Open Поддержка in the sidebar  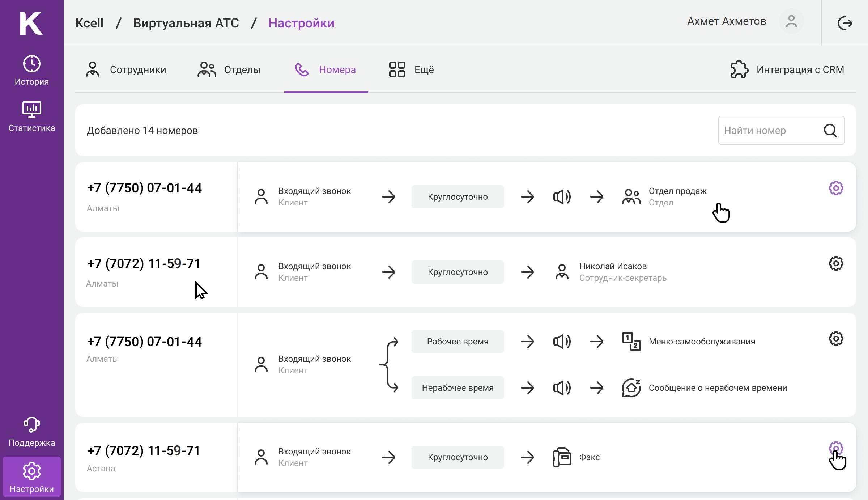pyautogui.click(x=32, y=432)
